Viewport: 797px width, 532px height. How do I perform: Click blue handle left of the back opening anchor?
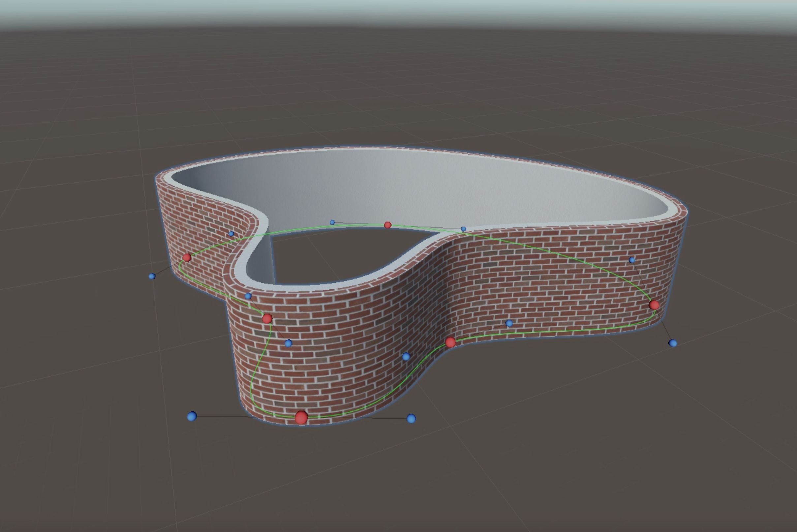(x=332, y=222)
